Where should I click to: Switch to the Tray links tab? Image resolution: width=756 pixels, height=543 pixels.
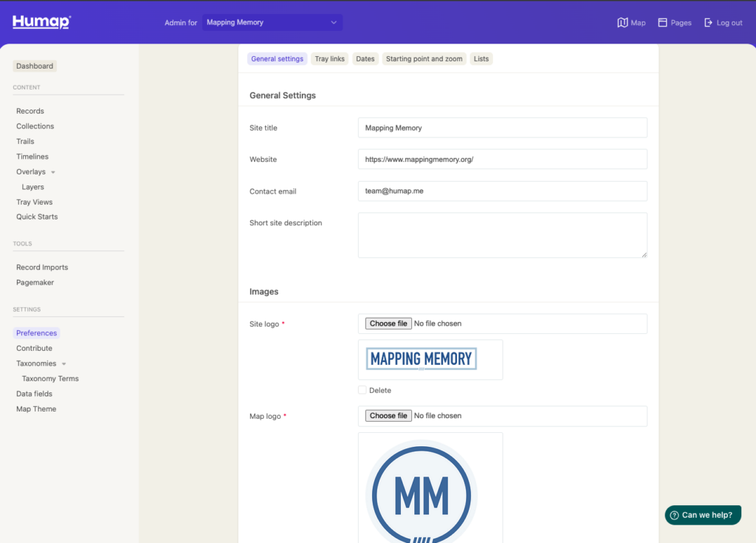point(329,59)
